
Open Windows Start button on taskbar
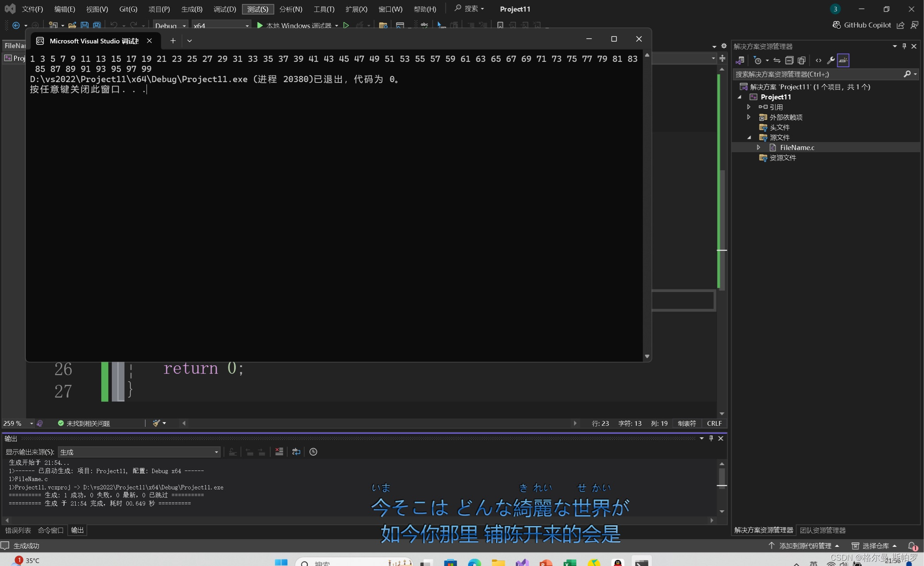tap(281, 562)
